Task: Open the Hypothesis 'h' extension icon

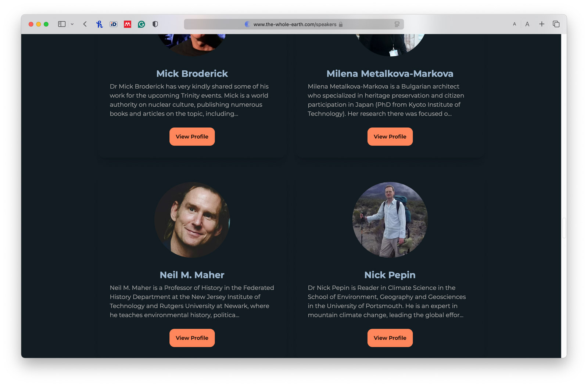Action: [99, 24]
